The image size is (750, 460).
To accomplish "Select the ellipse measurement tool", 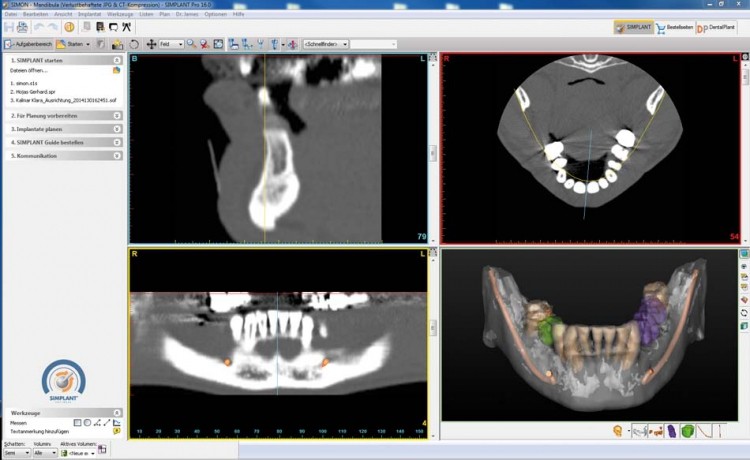I will pyautogui.click(x=87, y=423).
